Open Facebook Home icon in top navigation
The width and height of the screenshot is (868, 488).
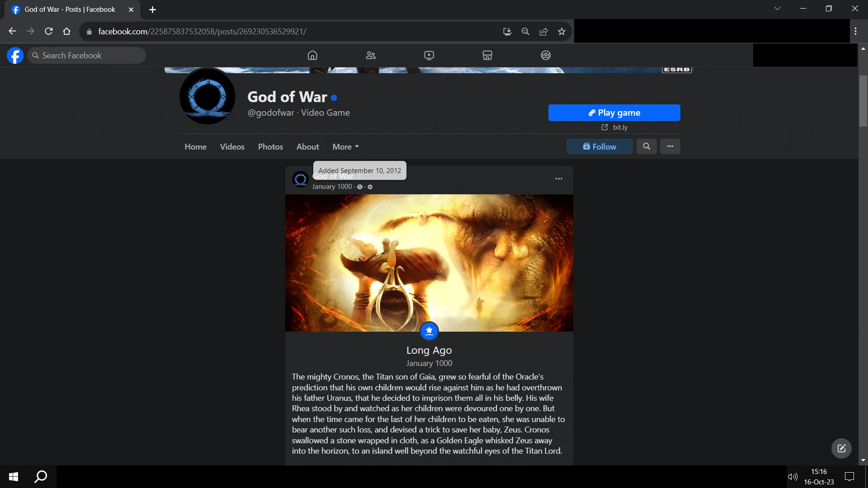pos(312,55)
